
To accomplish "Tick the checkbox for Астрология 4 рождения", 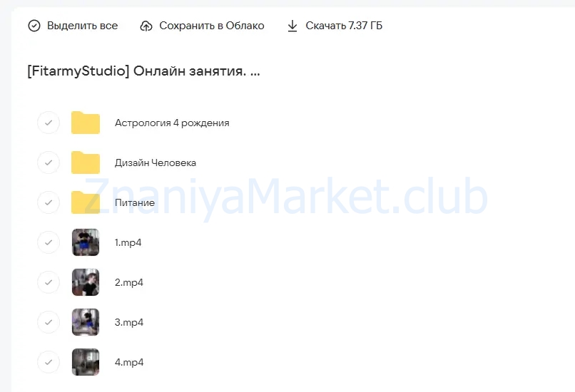I will 49,123.
